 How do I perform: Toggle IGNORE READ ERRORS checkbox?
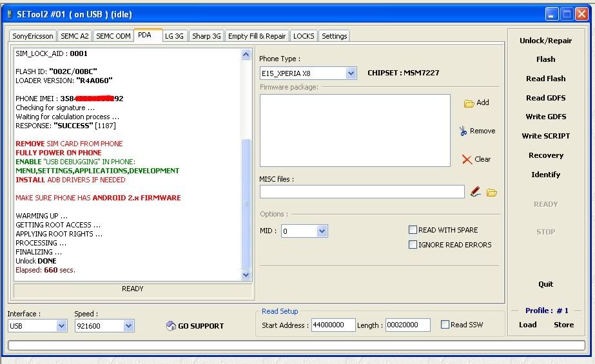413,245
